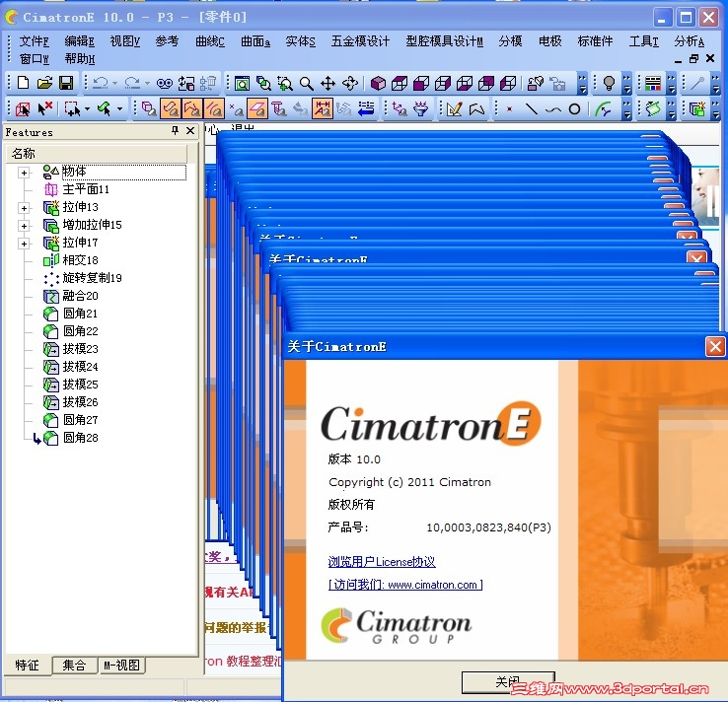This screenshot has height=702, width=728.
Task: Toggle the Features panel pin
Action: point(175,131)
